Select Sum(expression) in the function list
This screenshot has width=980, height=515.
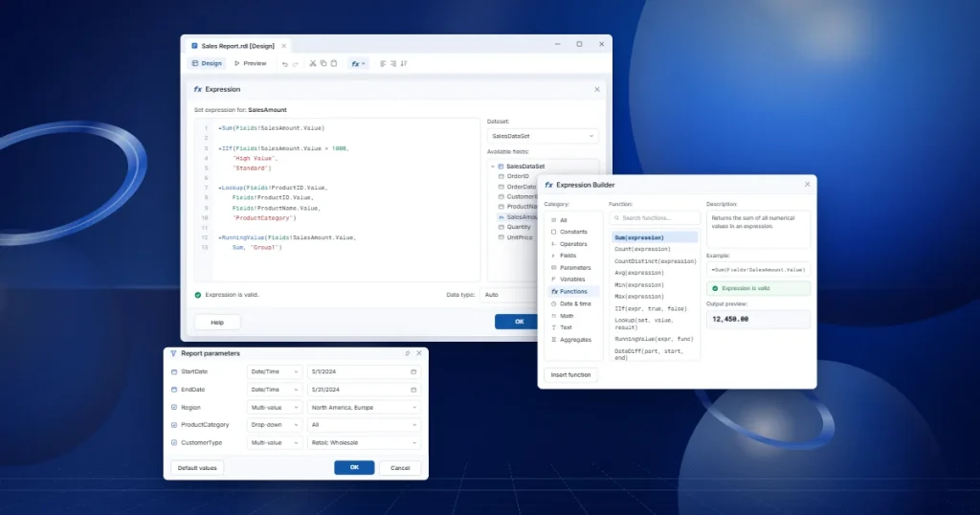(655, 237)
